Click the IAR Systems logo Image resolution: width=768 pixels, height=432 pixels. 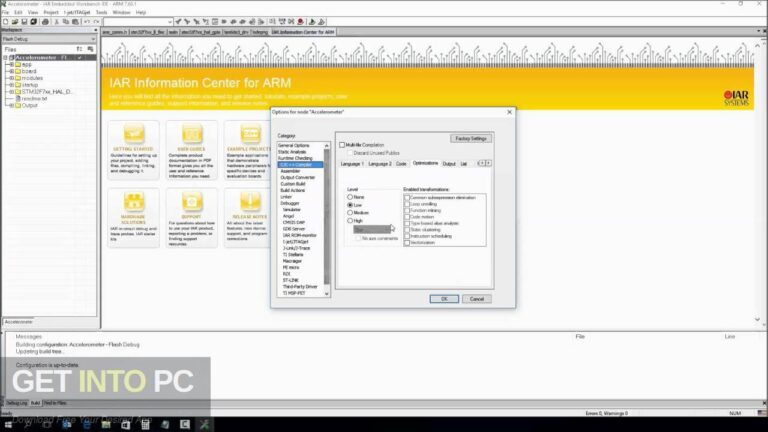point(736,98)
